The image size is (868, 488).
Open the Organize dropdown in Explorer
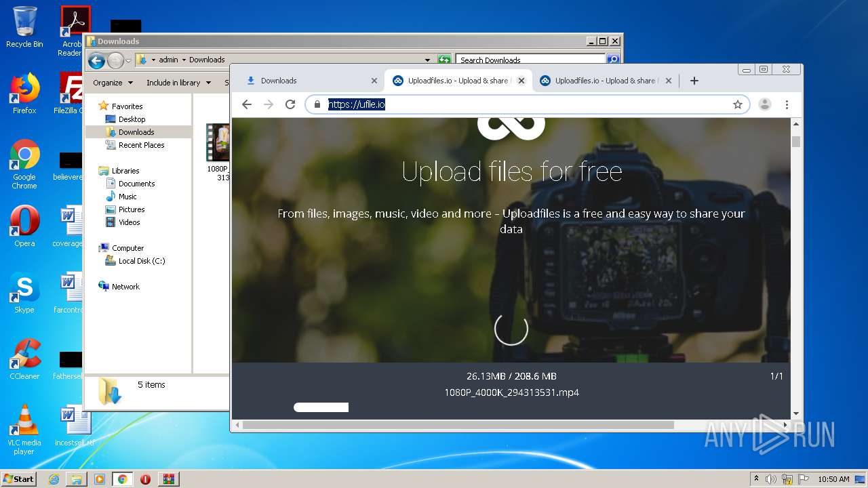point(113,83)
